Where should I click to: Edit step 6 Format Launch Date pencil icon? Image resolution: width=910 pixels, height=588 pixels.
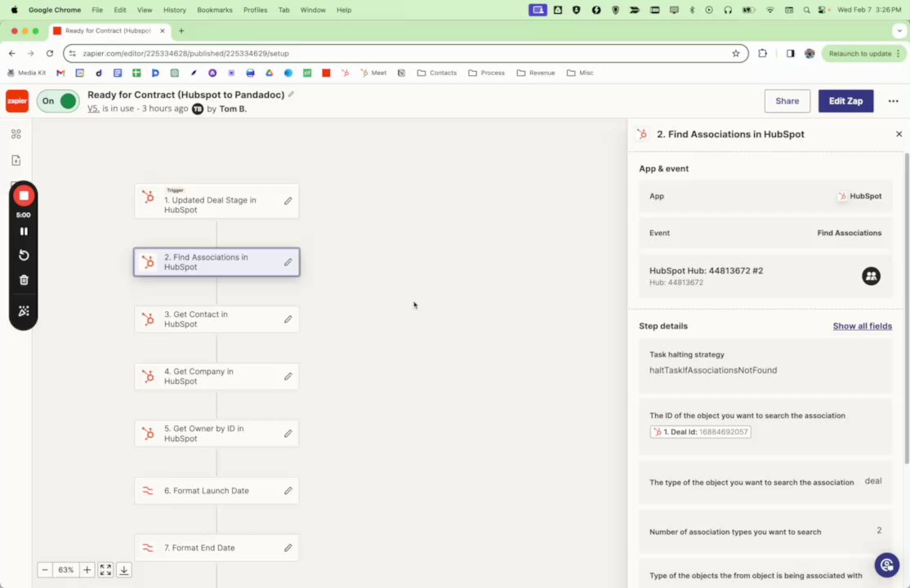click(288, 491)
